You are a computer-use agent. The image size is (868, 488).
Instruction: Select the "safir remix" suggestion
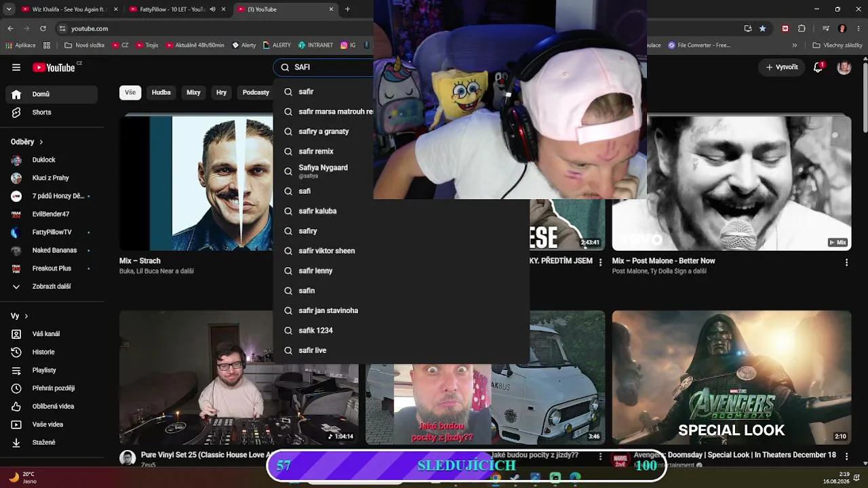tap(401, 151)
